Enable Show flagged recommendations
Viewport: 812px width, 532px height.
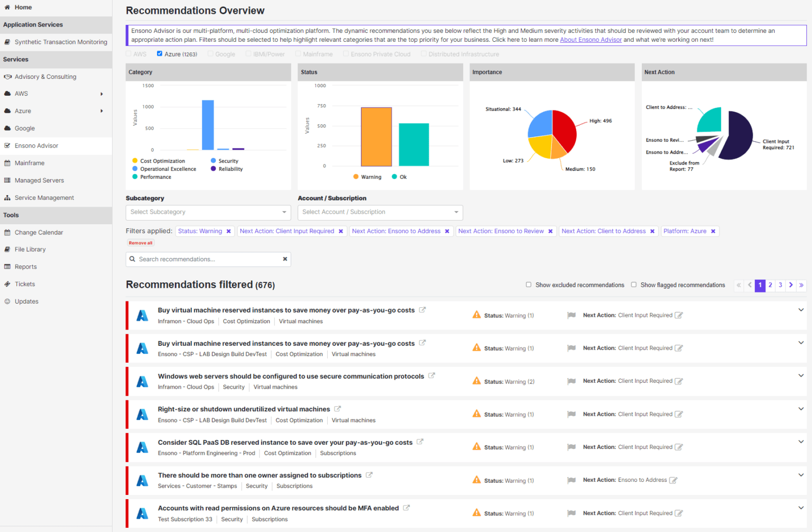click(634, 285)
